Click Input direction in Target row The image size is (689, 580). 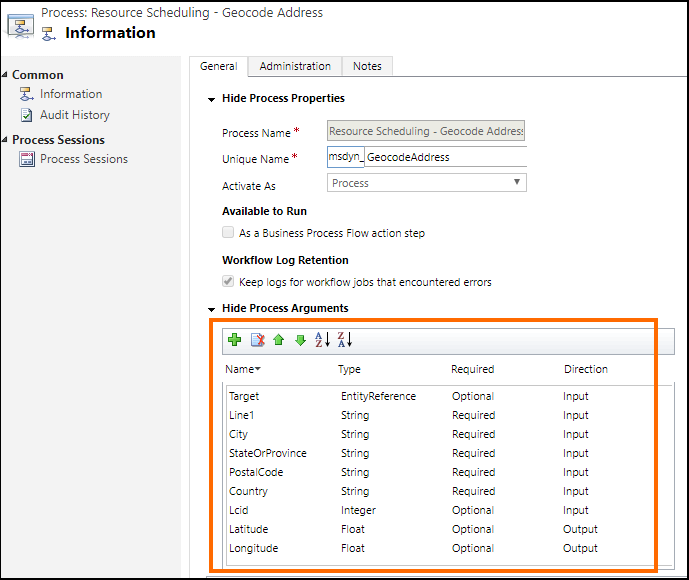point(575,396)
